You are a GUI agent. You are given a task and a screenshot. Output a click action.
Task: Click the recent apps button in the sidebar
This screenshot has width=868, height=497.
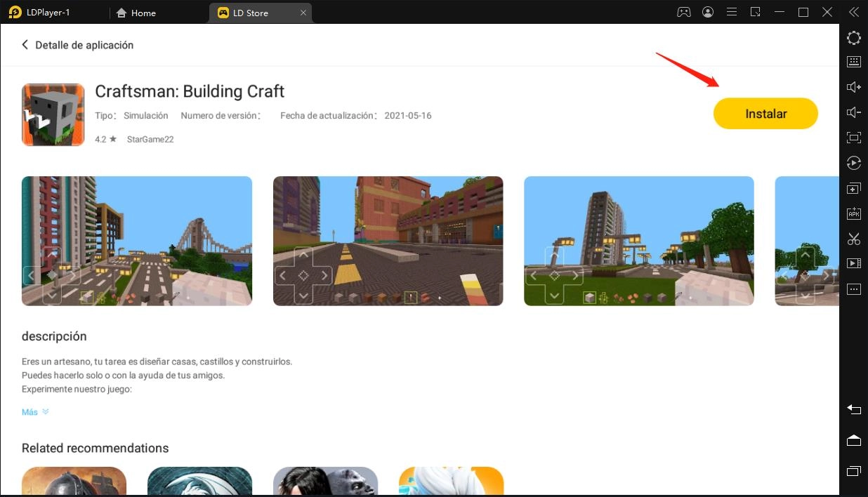click(854, 470)
